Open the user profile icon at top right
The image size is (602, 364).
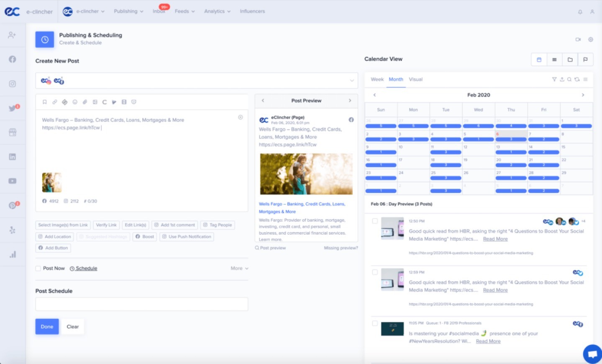(592, 12)
